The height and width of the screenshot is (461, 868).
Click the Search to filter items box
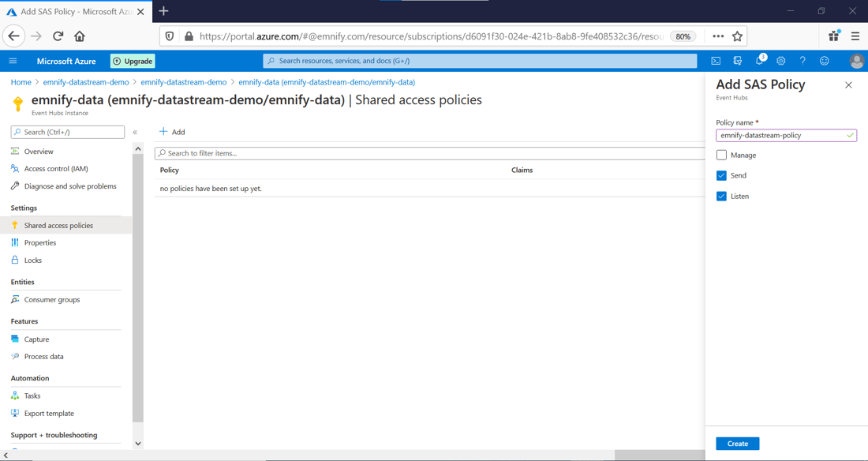click(429, 153)
